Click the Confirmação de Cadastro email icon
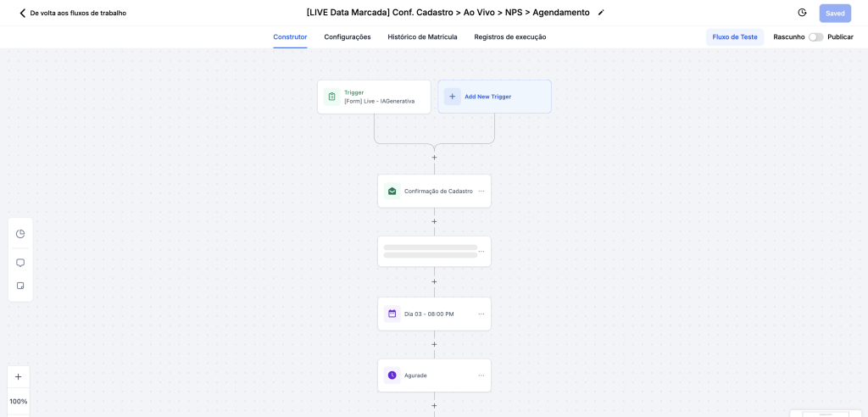This screenshot has height=417, width=868. [392, 192]
